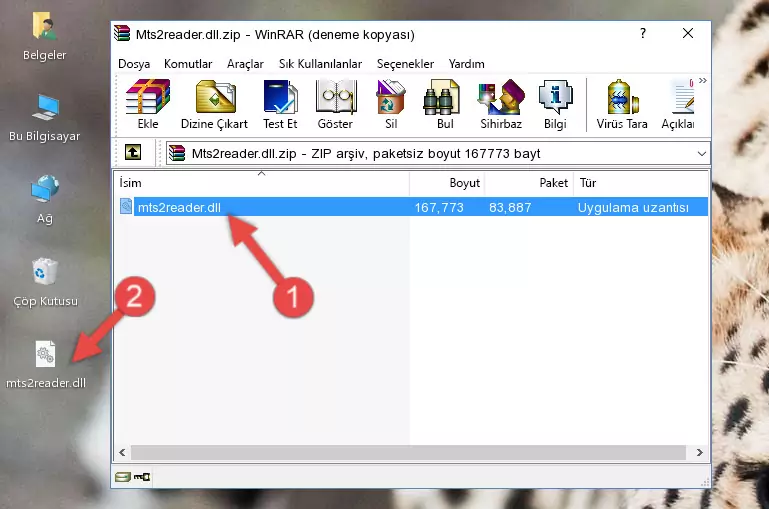Open the Yardım menu
The width and height of the screenshot is (769, 509).
click(x=466, y=64)
